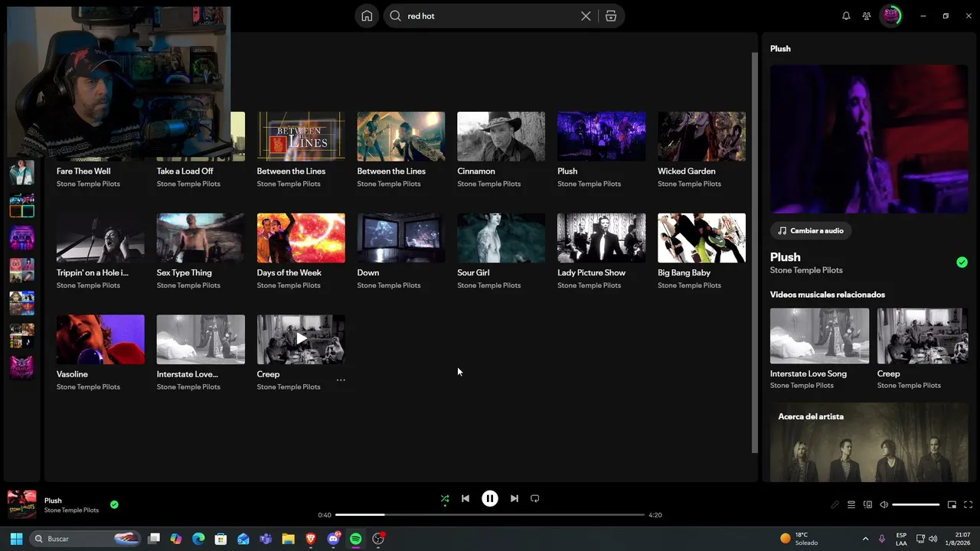Viewport: 980px width, 551px height.
Task: Open the Browse icon in search bar
Action: click(x=611, y=16)
